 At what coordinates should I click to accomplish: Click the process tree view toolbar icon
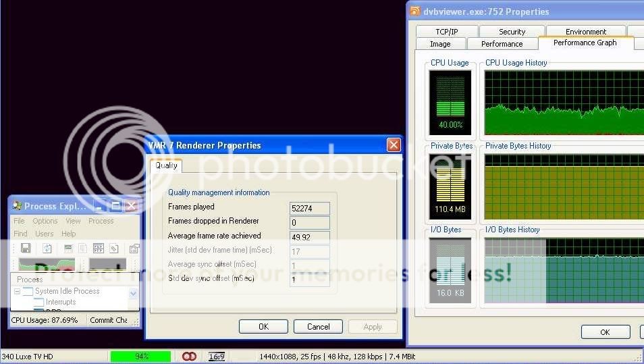tap(83, 249)
